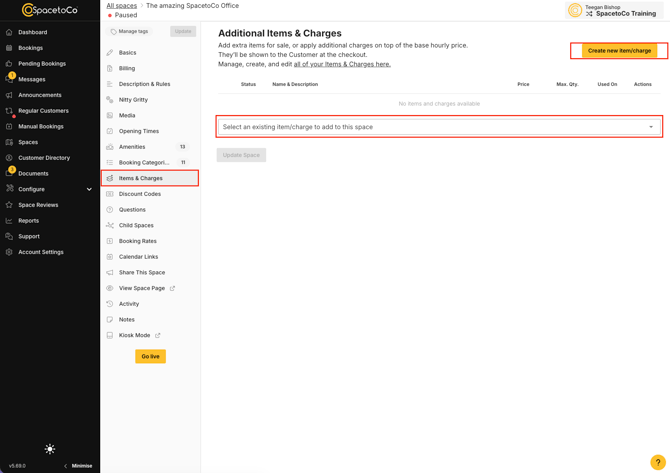The image size is (670, 473).
Task: Toggle light/dark theme sun icon
Action: point(50,449)
